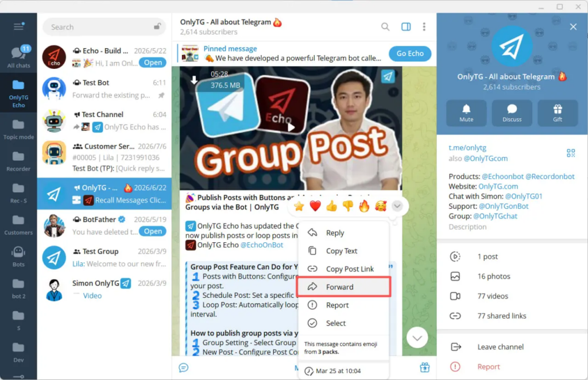Viewport: 588px width, 380px height.
Task: Open the three-dot channel options menu
Action: (424, 26)
